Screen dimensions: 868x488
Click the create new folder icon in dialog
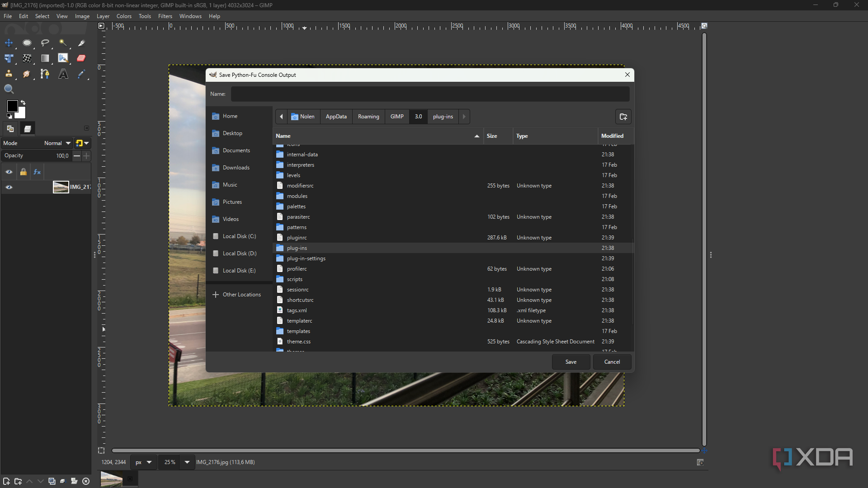(623, 117)
